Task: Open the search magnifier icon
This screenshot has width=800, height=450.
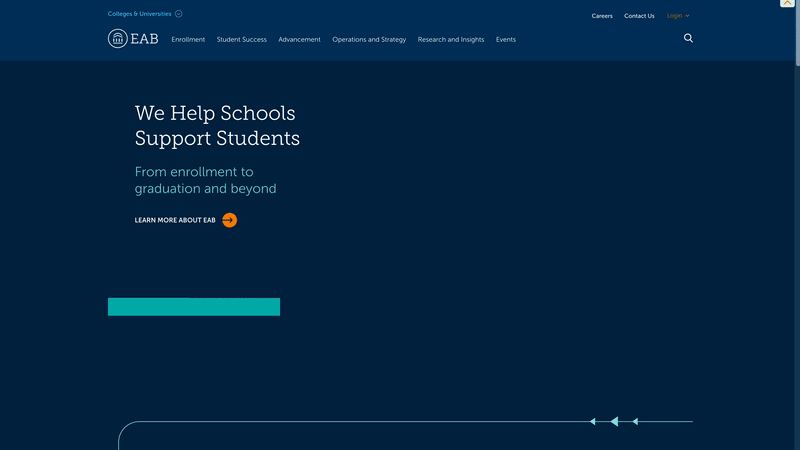Action: 688,38
